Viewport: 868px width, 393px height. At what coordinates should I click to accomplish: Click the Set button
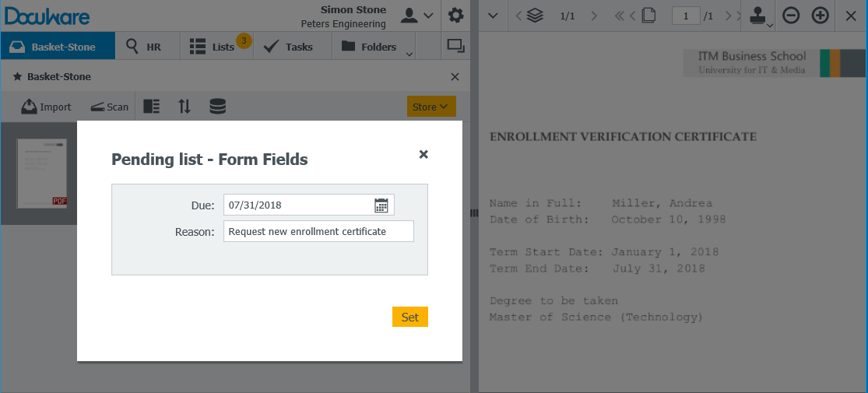[x=409, y=317]
